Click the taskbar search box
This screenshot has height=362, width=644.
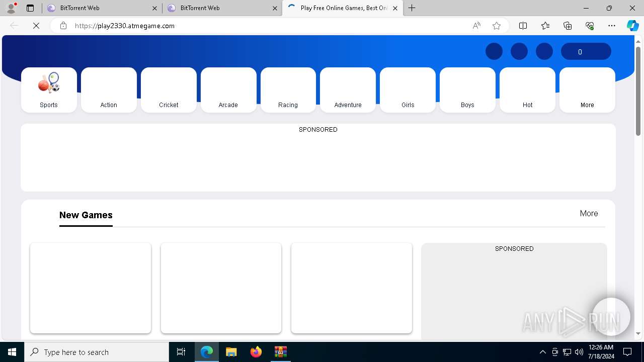[97, 352]
